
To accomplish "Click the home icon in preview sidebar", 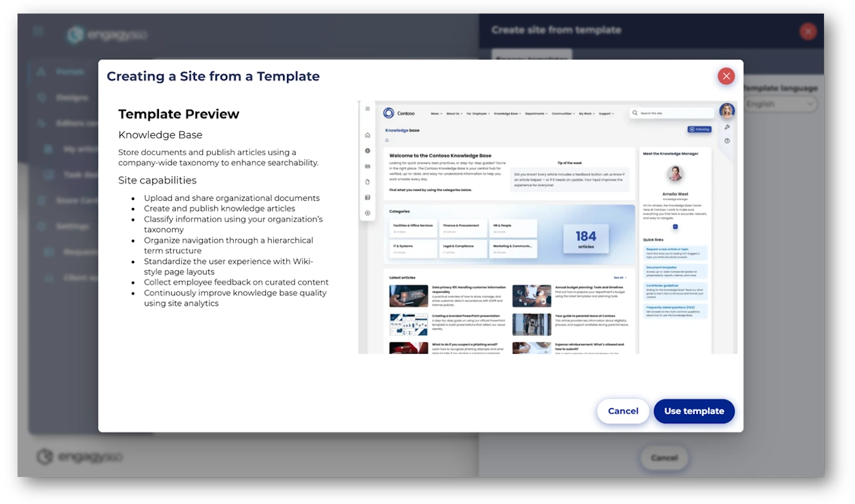I will click(x=368, y=135).
